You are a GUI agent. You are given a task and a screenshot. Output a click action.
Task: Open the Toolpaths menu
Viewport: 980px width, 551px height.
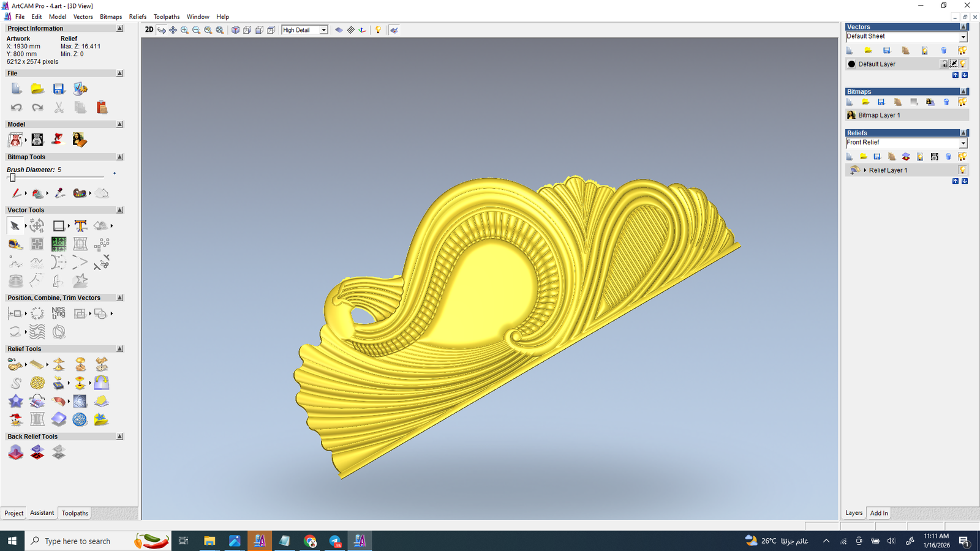point(166,17)
